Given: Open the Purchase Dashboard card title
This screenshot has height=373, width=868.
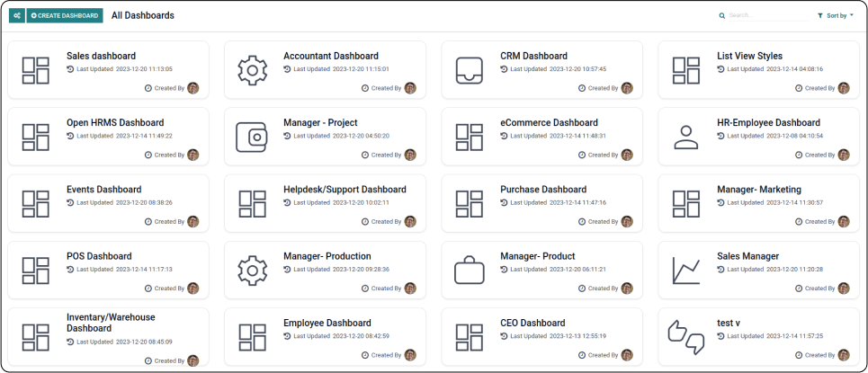Looking at the screenshot, I should point(543,190).
